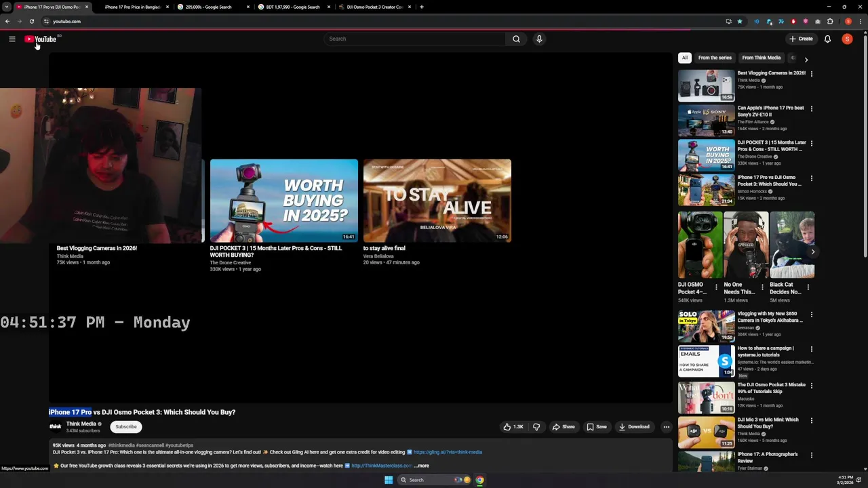The image size is (868, 488).
Task: Click the install app icon in address bar
Action: coord(729,21)
